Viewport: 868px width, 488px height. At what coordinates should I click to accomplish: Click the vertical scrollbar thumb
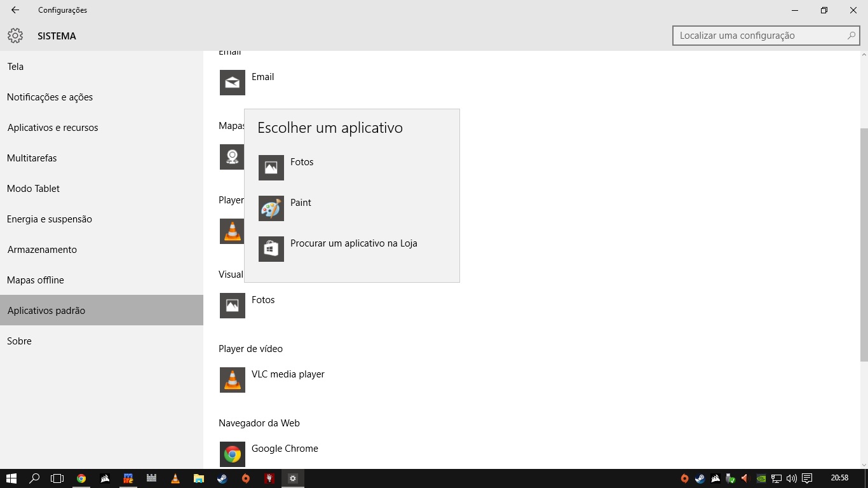864,245
